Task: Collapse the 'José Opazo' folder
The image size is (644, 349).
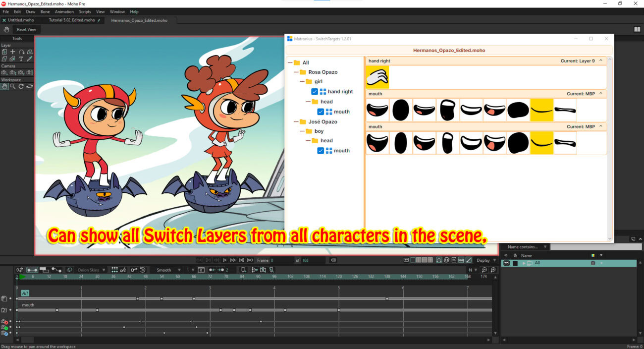Action: (x=296, y=122)
